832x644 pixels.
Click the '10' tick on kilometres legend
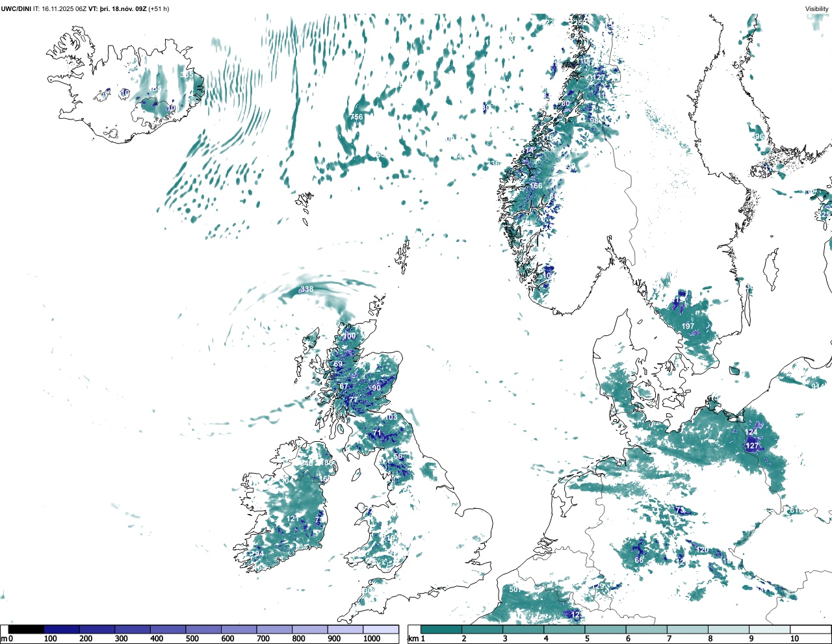pos(794,639)
